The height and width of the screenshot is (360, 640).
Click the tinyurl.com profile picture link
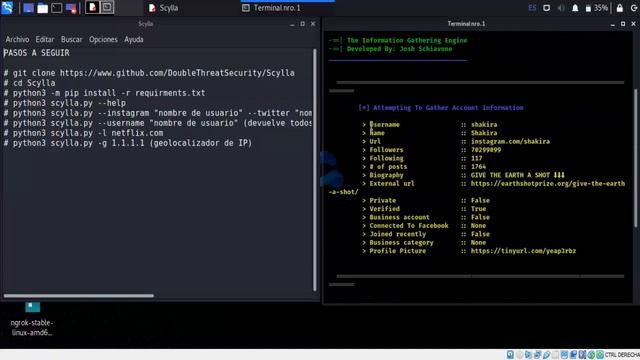point(523,251)
